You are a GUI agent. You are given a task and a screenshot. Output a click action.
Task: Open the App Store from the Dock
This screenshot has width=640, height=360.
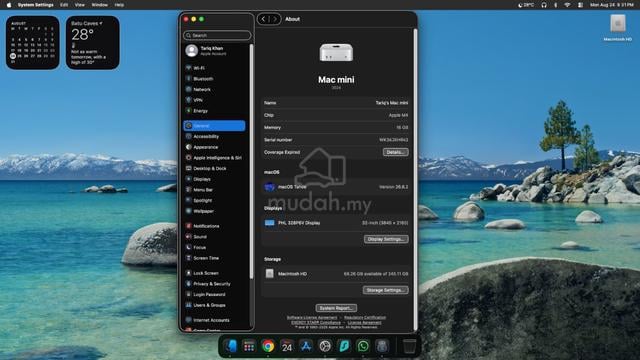coord(306,346)
